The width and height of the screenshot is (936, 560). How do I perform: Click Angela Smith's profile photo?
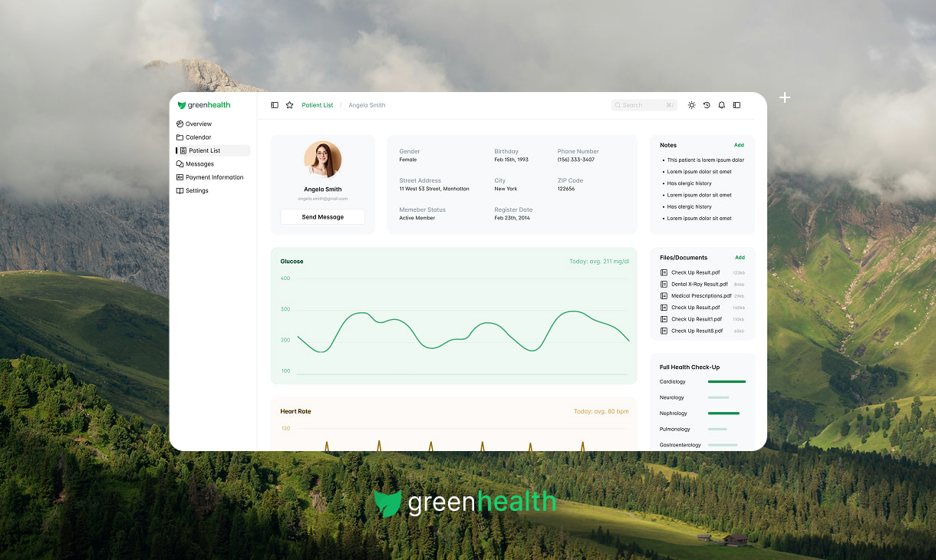pos(322,160)
